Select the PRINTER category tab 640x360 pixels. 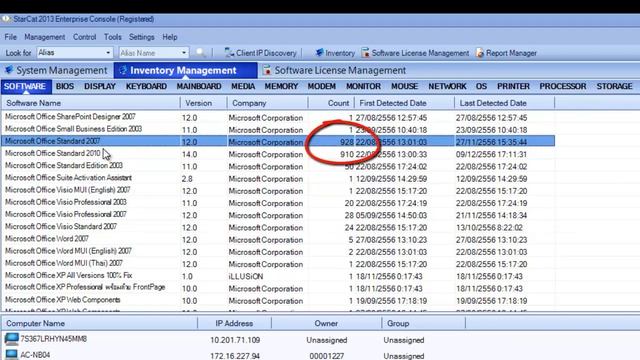click(x=513, y=87)
